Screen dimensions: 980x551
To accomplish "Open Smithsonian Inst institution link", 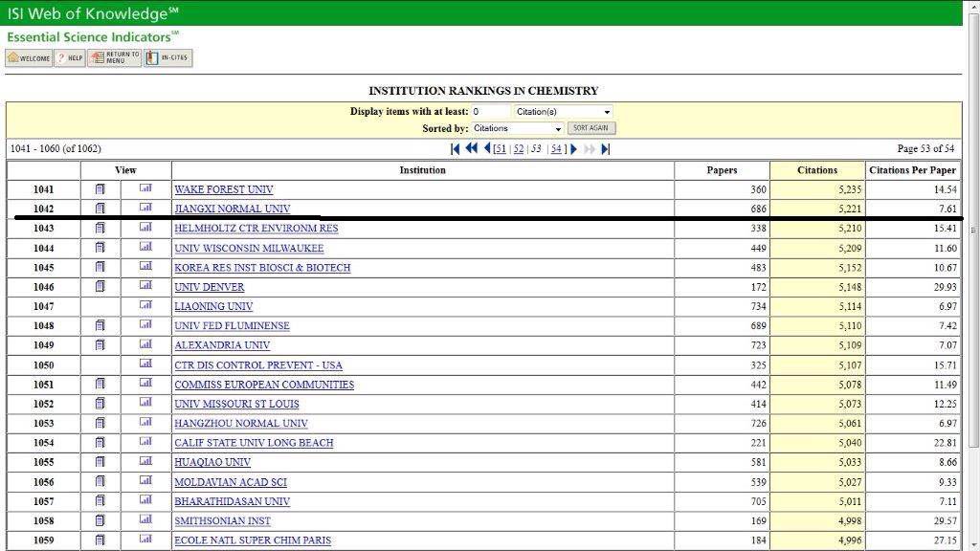I will pos(222,521).
